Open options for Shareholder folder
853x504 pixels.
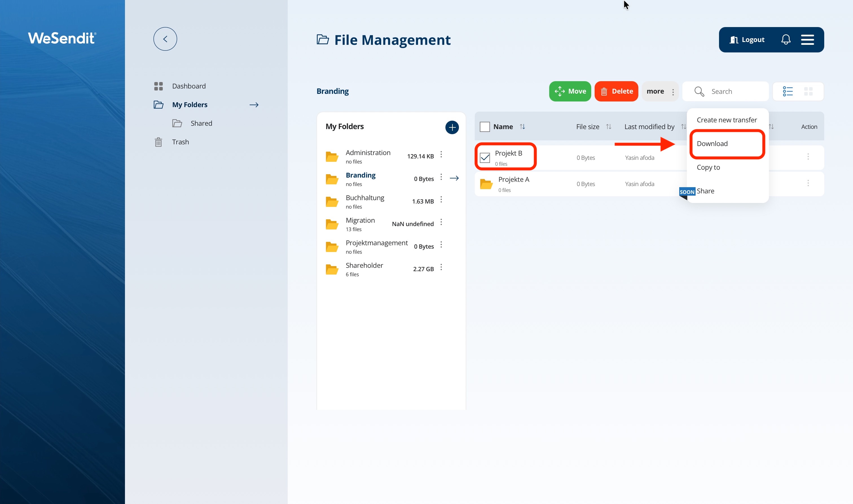tap(441, 267)
